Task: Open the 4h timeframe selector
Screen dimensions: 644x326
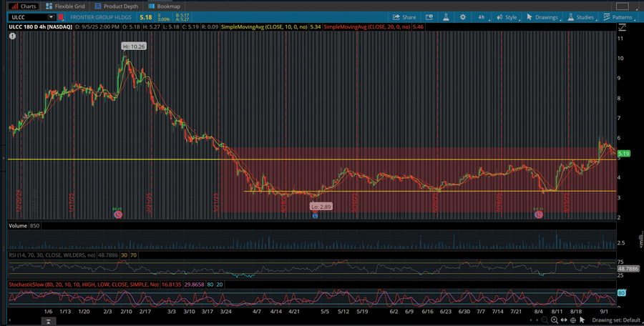Action: click(x=481, y=16)
